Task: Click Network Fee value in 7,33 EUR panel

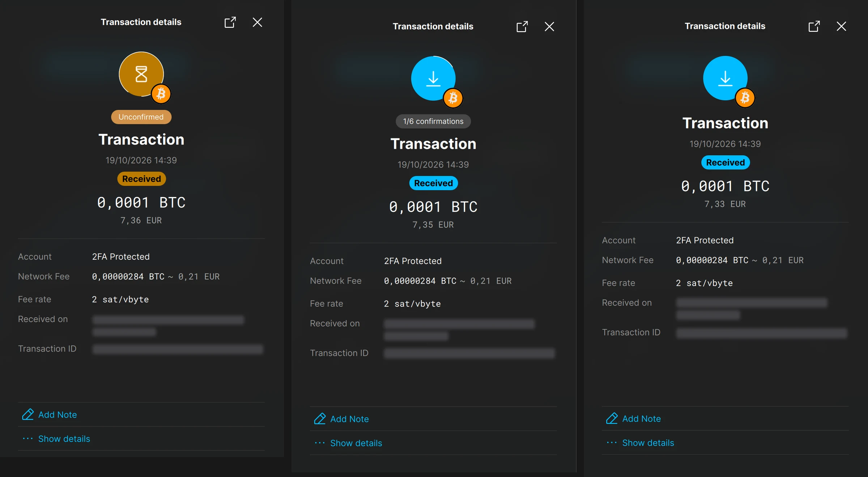Action: point(740,260)
